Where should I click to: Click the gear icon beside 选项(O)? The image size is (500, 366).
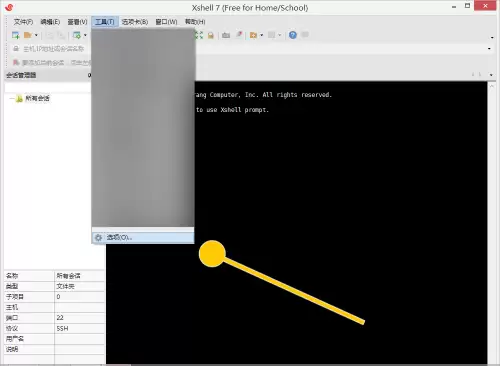[x=98, y=238]
